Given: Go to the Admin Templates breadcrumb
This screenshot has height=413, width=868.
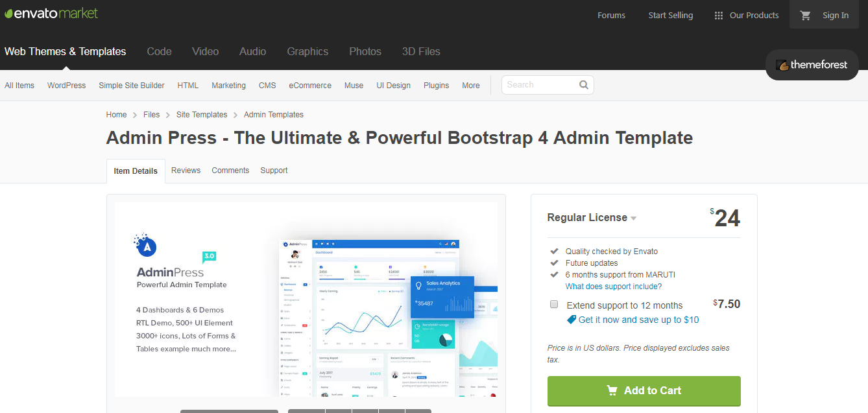Looking at the screenshot, I should coord(274,115).
